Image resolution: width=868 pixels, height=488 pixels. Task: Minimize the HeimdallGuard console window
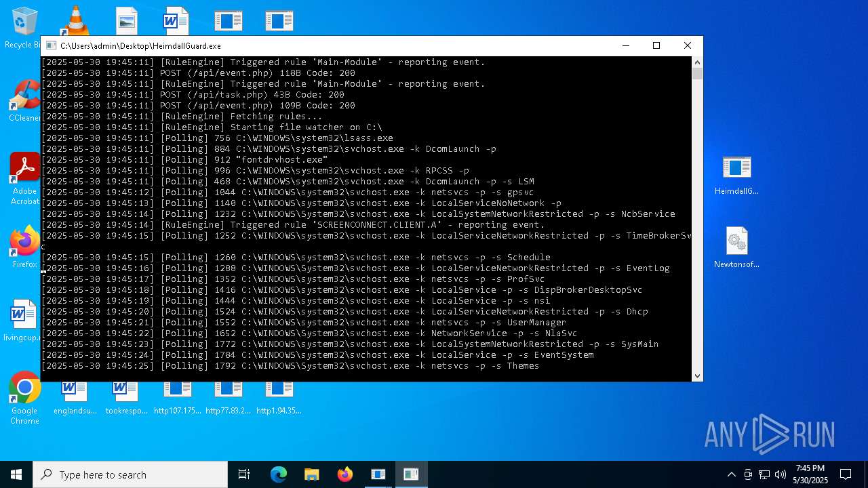point(625,45)
